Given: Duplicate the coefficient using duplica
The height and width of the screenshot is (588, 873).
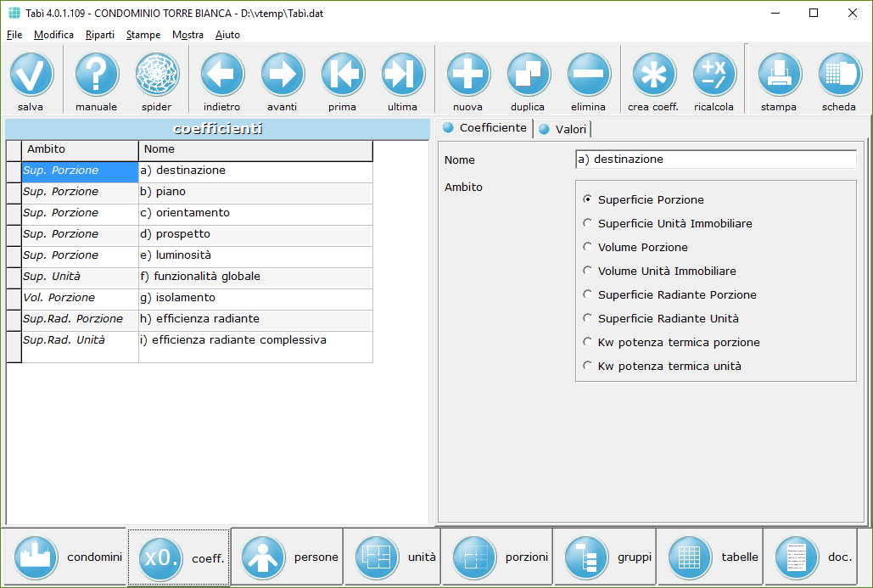Looking at the screenshot, I should click(x=529, y=75).
